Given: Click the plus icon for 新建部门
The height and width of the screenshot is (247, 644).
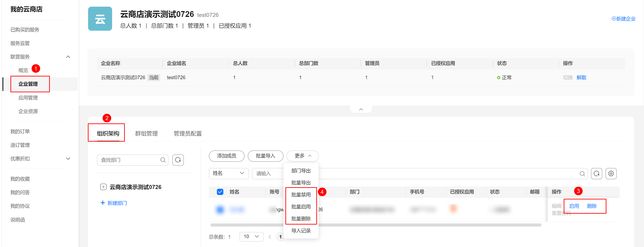Looking at the screenshot, I should click(103, 203).
